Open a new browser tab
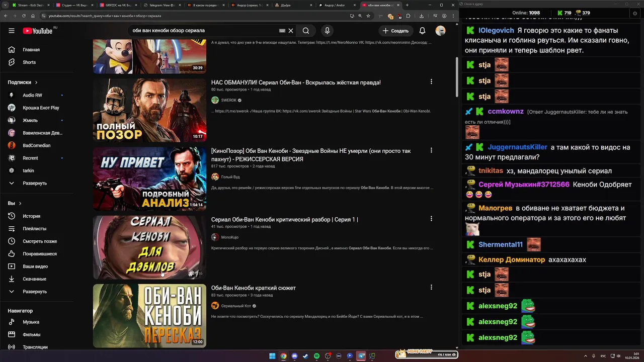The height and width of the screenshot is (362, 644). point(408,5)
